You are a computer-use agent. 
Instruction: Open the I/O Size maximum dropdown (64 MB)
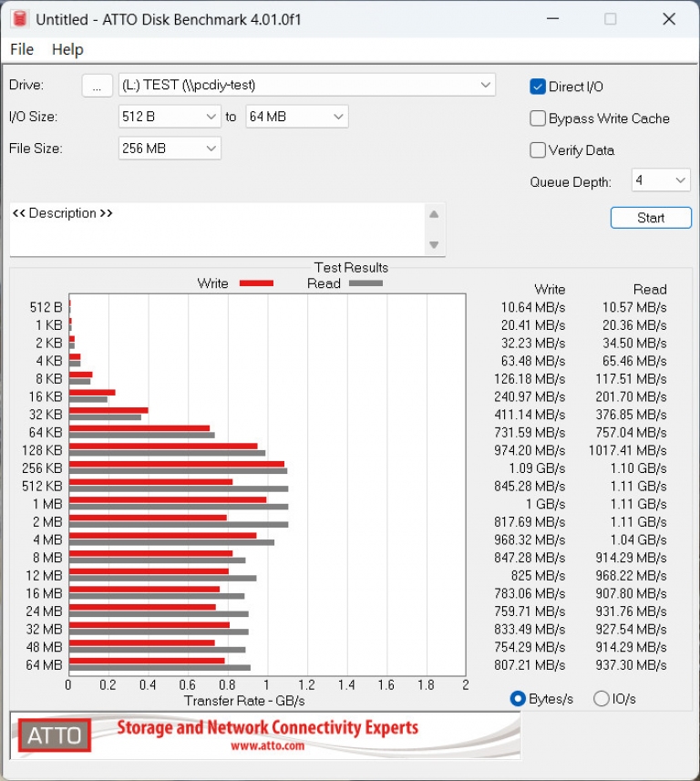click(297, 117)
